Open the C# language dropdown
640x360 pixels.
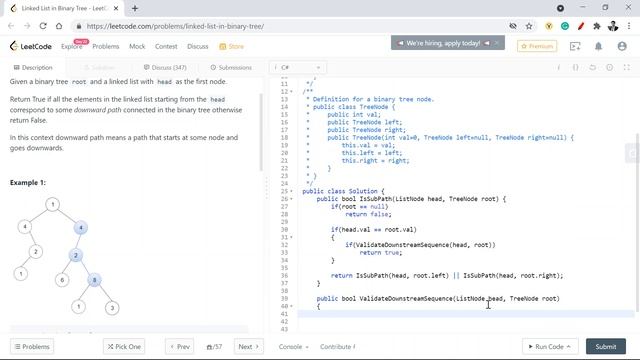pyautogui.click(x=298, y=67)
